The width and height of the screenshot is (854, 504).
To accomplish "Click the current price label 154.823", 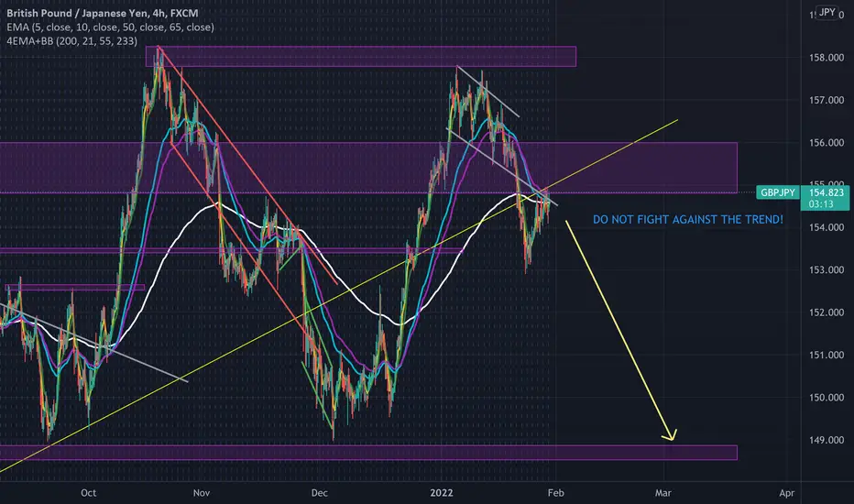I will (826, 192).
